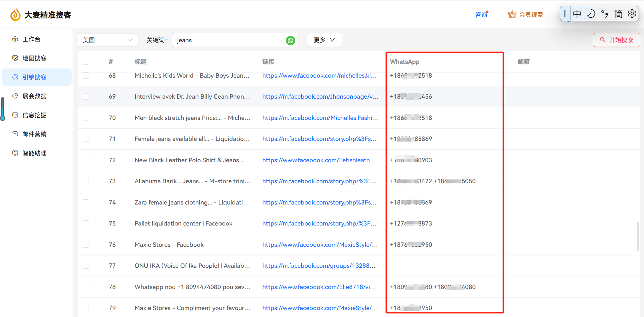Tick the checkbox for row 76
The height and width of the screenshot is (317, 644).
pos(86,245)
